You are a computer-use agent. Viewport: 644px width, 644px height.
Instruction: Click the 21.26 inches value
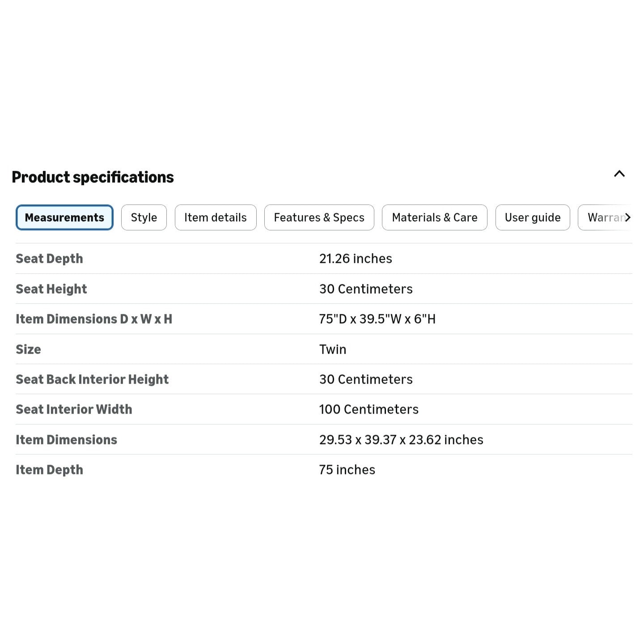click(356, 258)
